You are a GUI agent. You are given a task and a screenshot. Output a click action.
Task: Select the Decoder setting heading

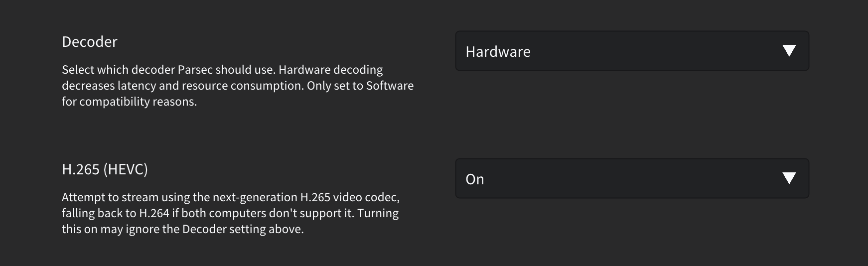[90, 42]
